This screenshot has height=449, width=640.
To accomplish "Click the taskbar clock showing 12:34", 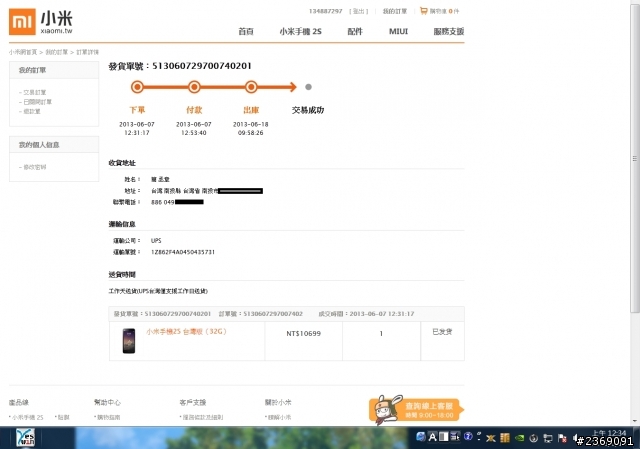I will pyautogui.click(x=609, y=433).
